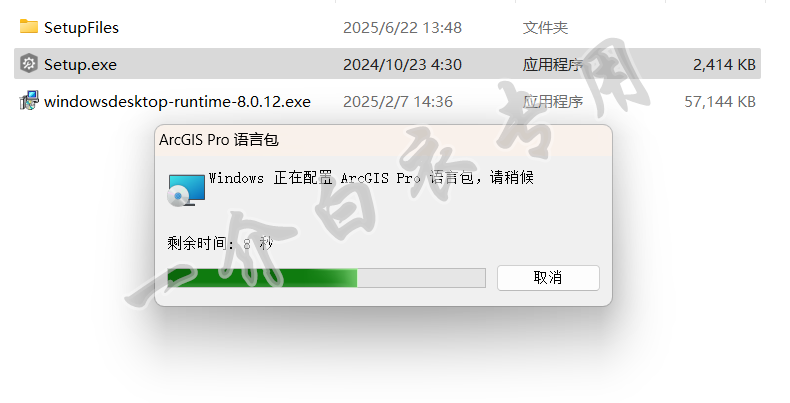
Task: Click the unfilled portion of the progress bar
Action: [x=421, y=278]
